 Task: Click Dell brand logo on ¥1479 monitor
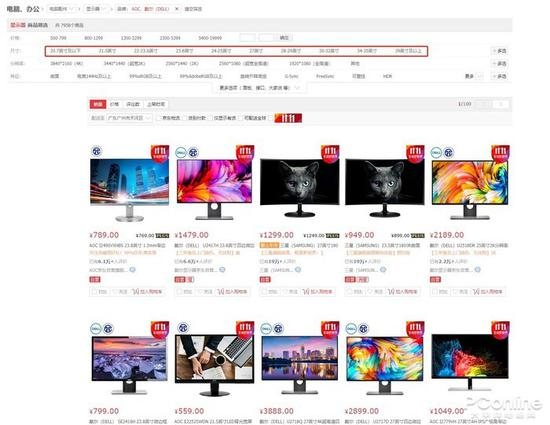[x=181, y=152]
